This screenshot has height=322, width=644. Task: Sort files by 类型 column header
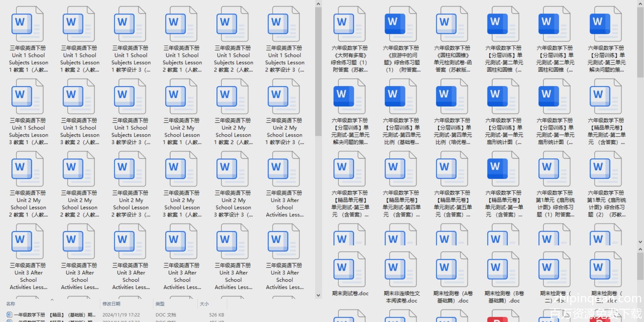pos(160,304)
